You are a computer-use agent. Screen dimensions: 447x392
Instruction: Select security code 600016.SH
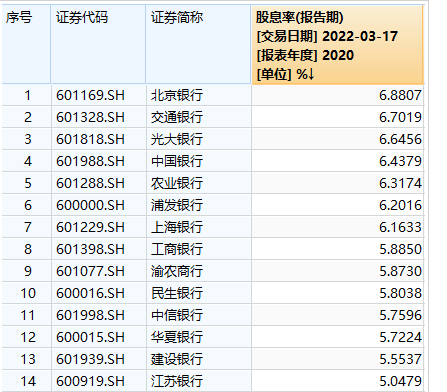90,293
